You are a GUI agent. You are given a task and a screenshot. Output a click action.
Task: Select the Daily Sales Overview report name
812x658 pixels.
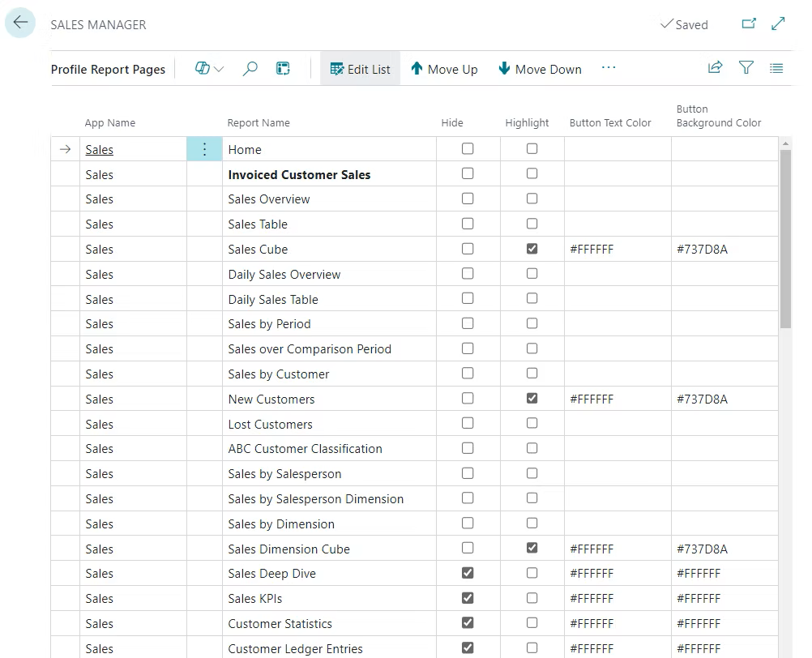284,275
